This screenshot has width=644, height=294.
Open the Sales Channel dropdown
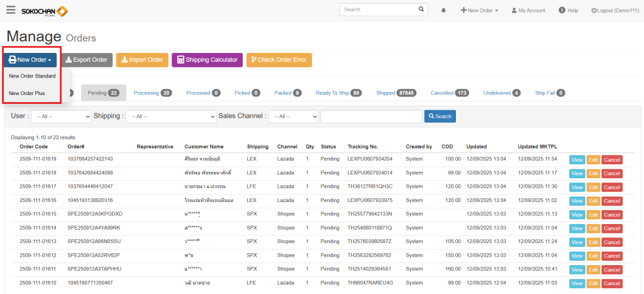click(x=293, y=116)
